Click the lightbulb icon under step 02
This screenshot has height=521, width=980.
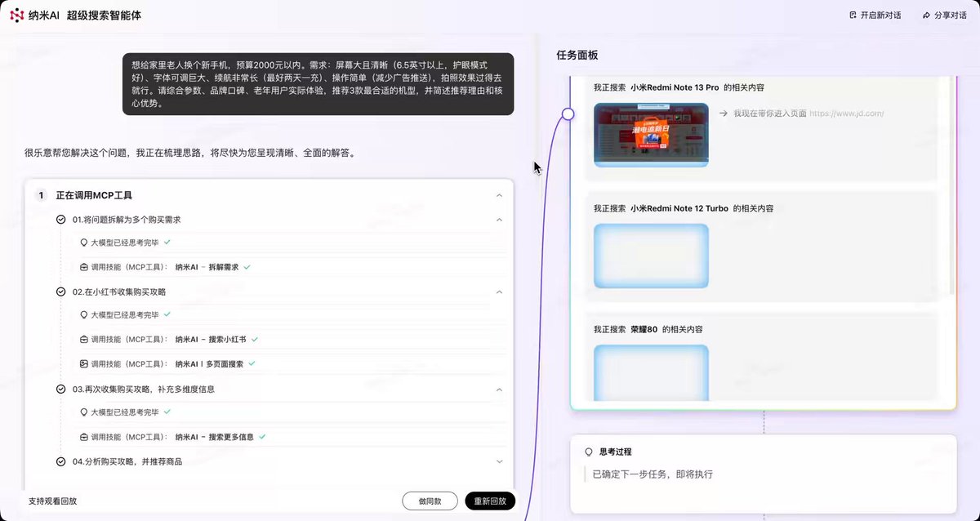coord(83,315)
